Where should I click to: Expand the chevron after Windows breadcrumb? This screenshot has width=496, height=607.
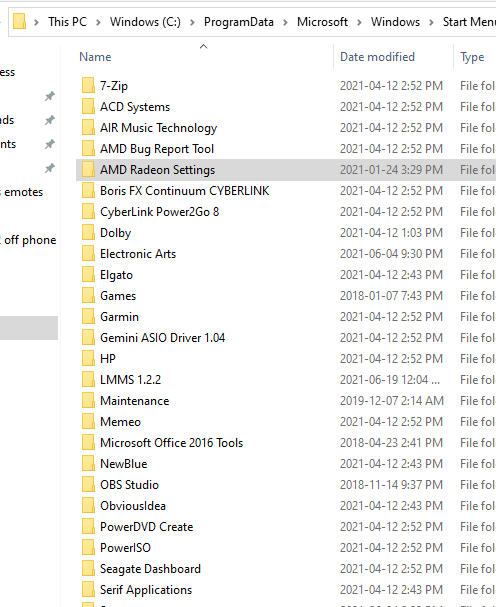431,22
